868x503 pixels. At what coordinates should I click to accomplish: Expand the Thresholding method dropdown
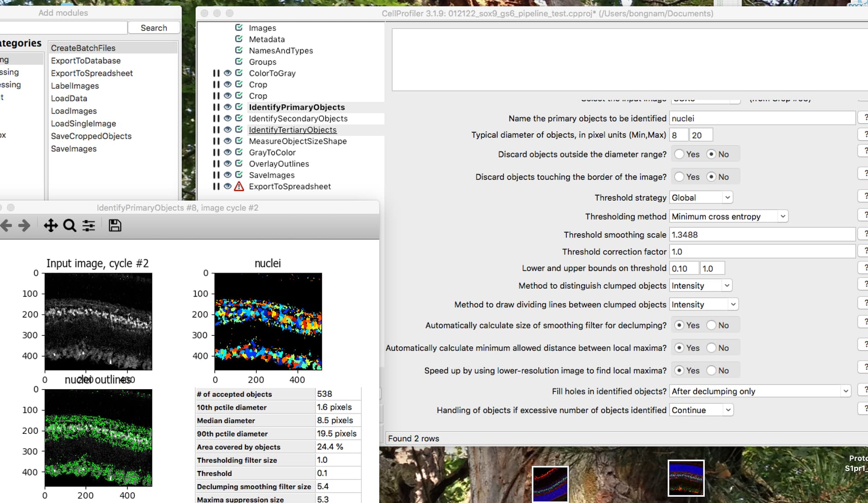click(728, 216)
